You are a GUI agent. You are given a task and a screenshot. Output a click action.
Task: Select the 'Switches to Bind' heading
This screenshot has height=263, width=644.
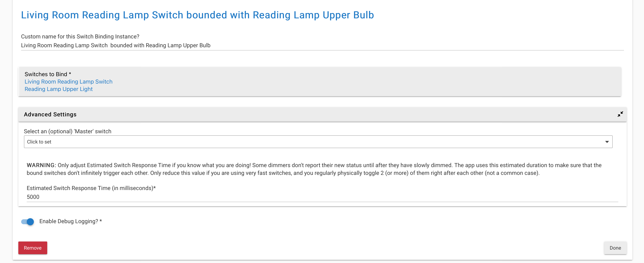pos(48,74)
